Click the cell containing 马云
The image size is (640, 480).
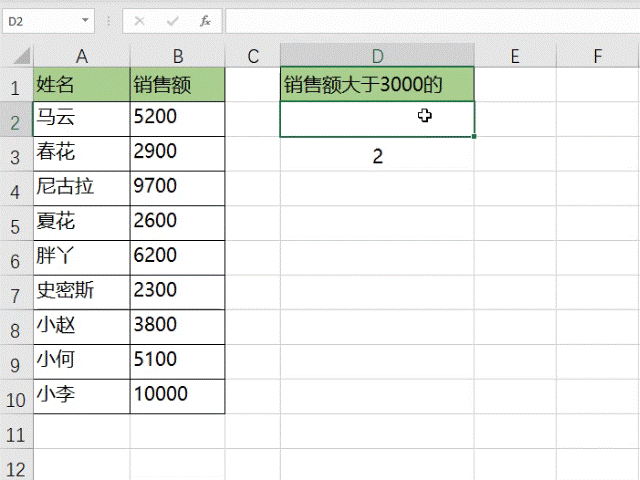point(82,119)
